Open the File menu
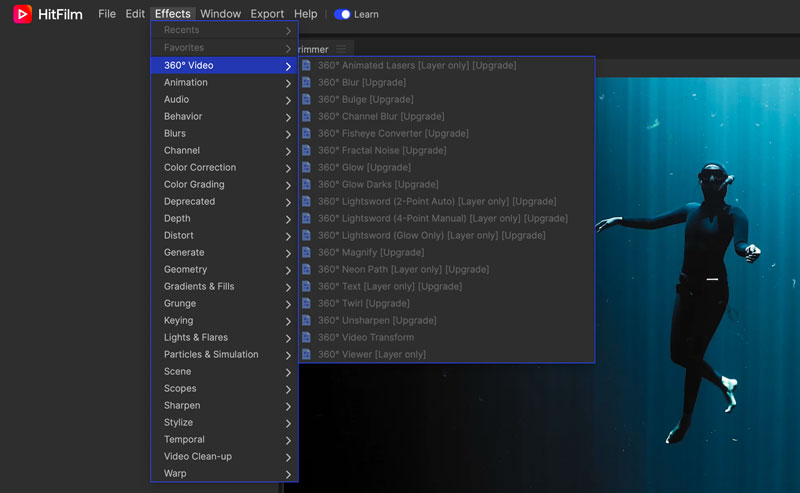The height and width of the screenshot is (493, 800). tap(107, 14)
